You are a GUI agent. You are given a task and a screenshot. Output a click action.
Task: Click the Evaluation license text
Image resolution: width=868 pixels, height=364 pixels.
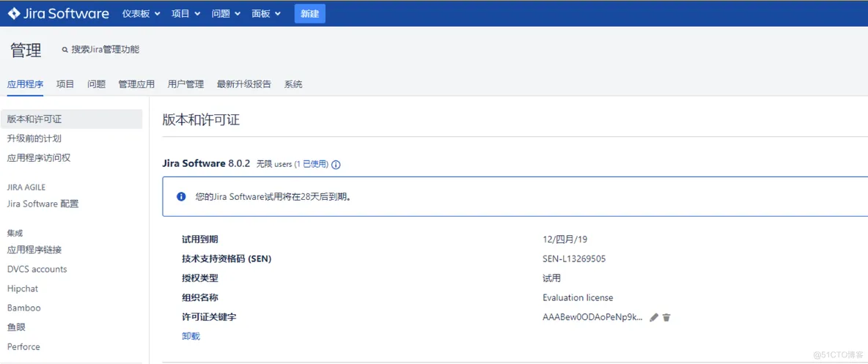(x=578, y=297)
